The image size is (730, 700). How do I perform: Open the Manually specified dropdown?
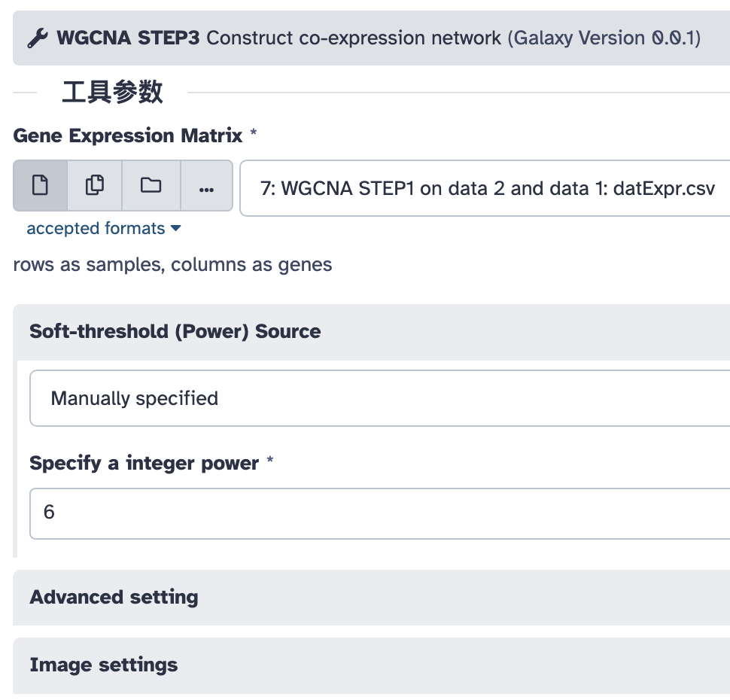[x=380, y=398]
